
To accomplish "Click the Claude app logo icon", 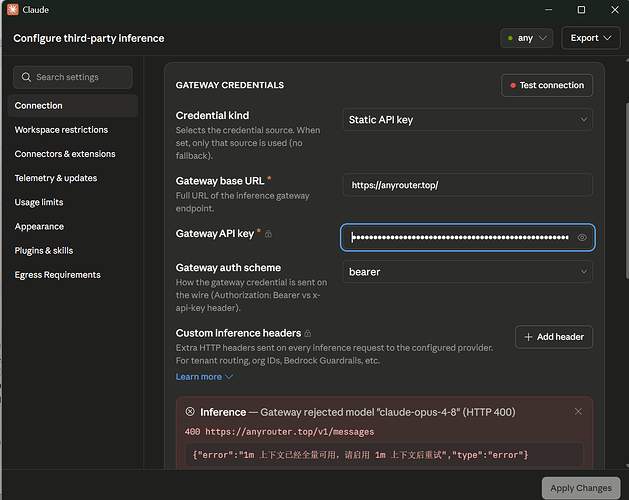I will 12,10.
